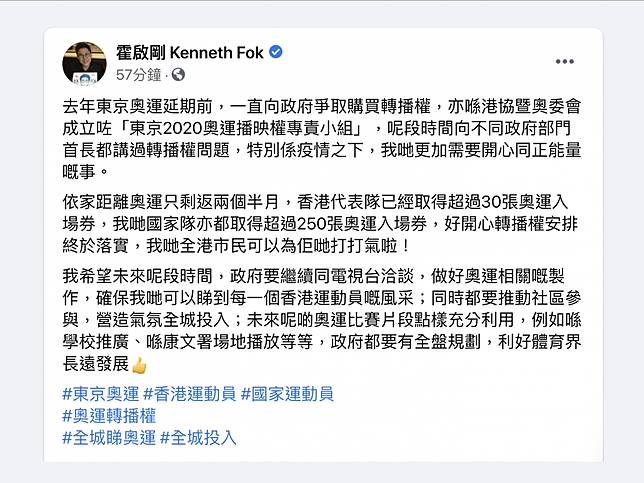Select the #奧運轉播權 hashtag
The height and width of the screenshot is (483, 644).
pos(109,415)
